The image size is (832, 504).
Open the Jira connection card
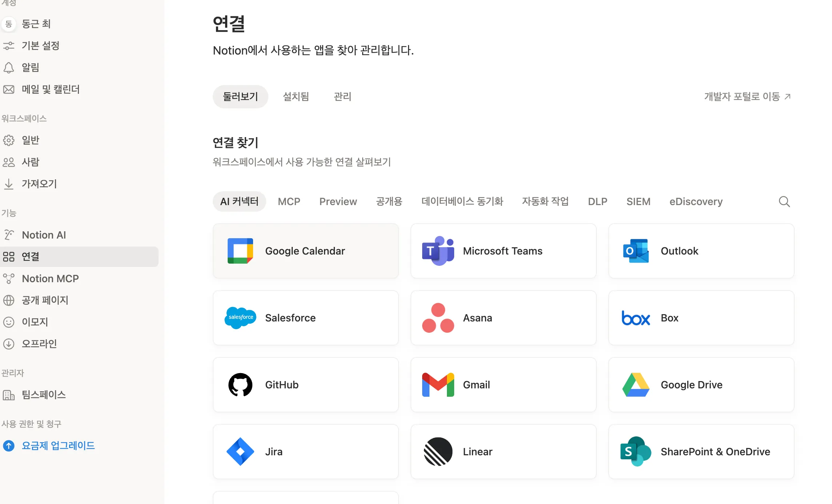306,452
